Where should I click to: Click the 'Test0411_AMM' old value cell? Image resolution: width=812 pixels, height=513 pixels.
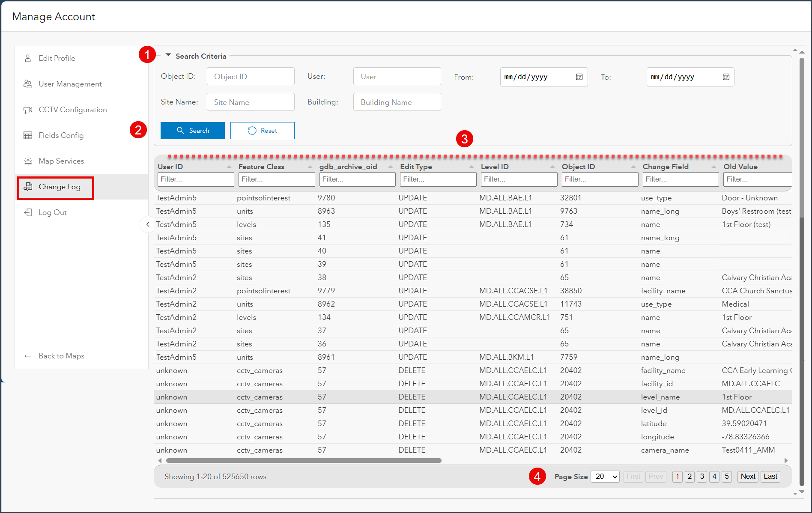[748, 450]
